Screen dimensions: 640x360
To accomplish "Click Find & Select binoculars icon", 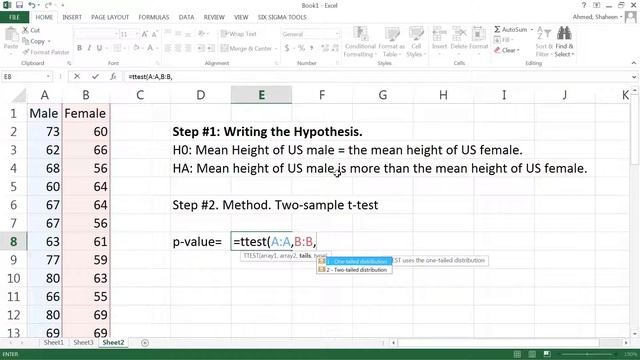I will click(564, 34).
